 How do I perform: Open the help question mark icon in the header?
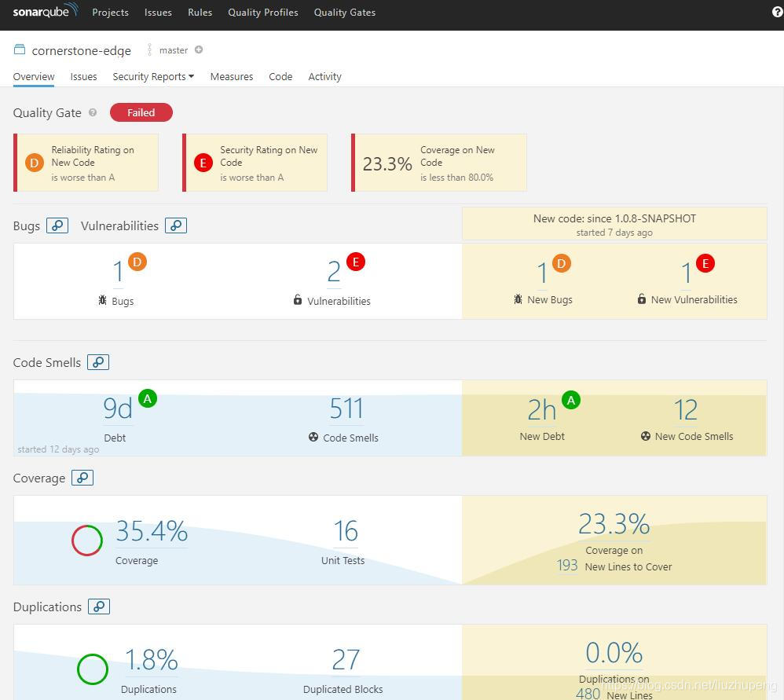pyautogui.click(x=778, y=12)
